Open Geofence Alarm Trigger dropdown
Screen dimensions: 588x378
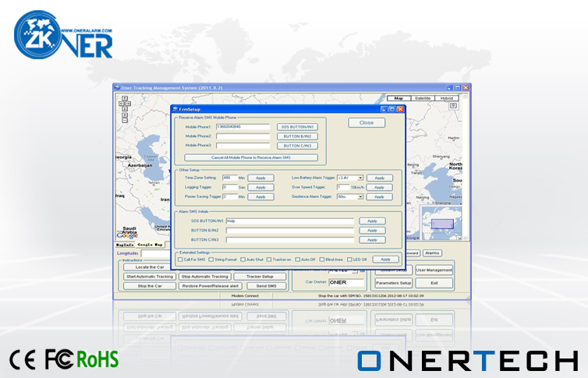click(360, 196)
